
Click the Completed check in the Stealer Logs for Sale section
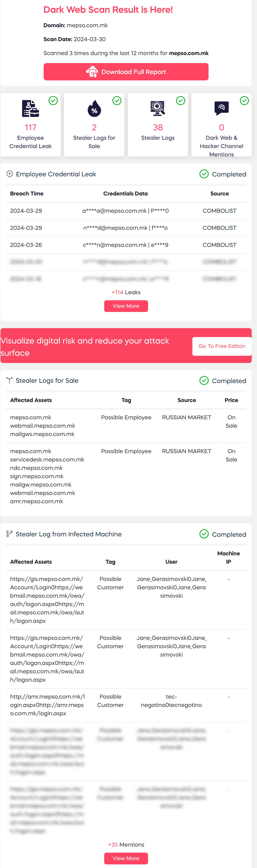[204, 380]
